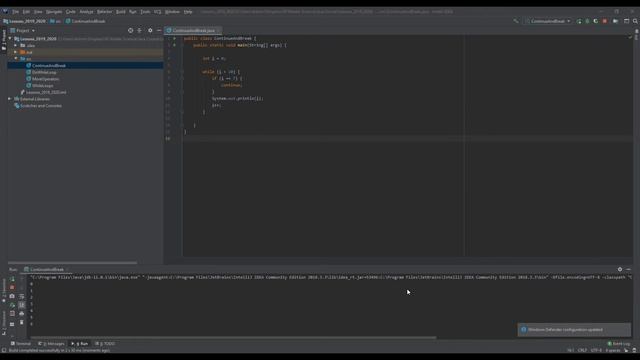Image resolution: width=640 pixels, height=360 pixels.
Task: Select Scratches and Consoles node
Action: coord(41,106)
